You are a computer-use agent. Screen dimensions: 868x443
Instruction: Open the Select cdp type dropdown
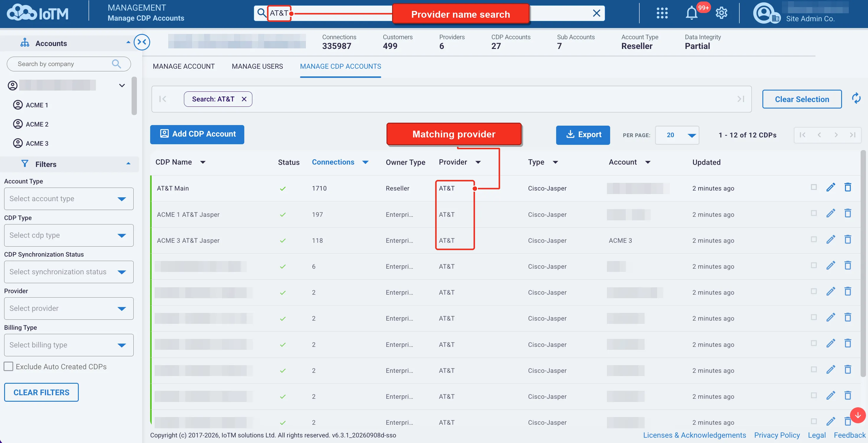click(x=69, y=235)
